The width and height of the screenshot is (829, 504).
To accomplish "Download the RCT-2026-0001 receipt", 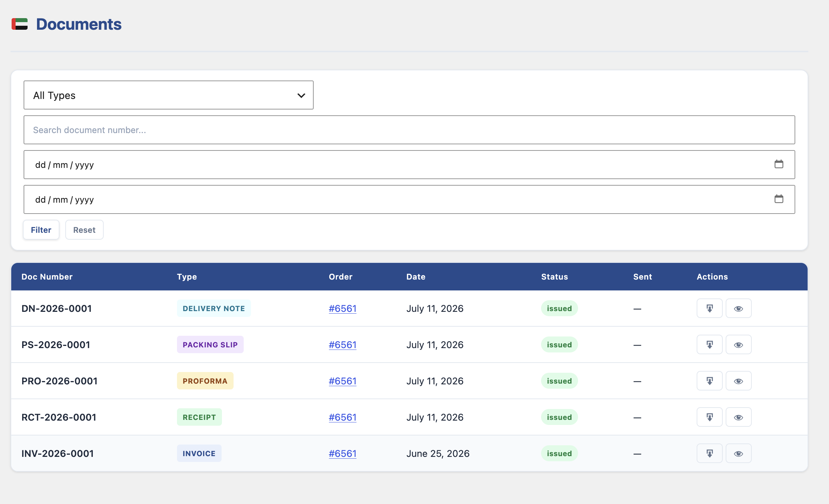I will tap(709, 417).
